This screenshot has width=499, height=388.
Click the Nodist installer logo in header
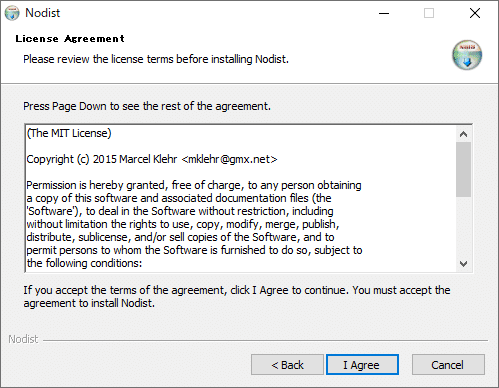(x=467, y=55)
